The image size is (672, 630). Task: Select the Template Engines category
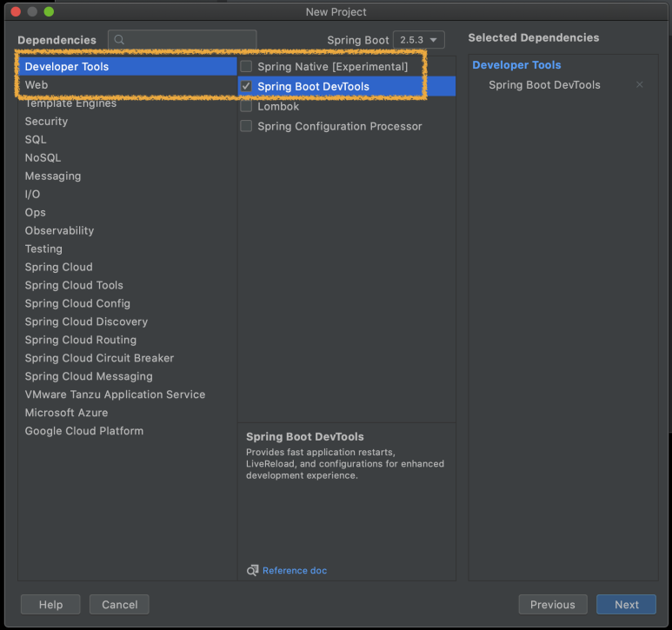click(x=127, y=103)
